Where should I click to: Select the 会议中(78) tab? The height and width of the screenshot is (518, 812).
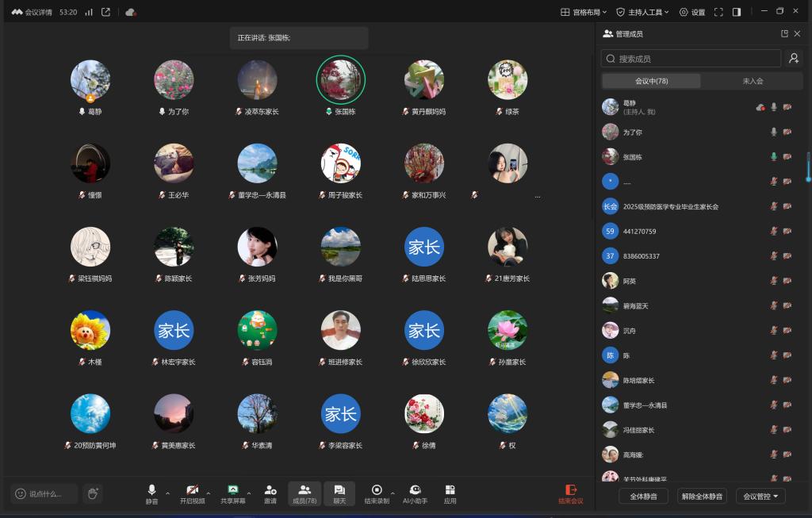[x=651, y=81]
